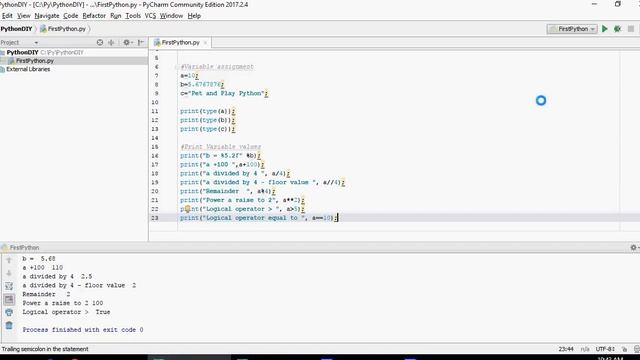Select the PythonDIY project root
This screenshot has height=360, width=640.
click(x=22, y=52)
